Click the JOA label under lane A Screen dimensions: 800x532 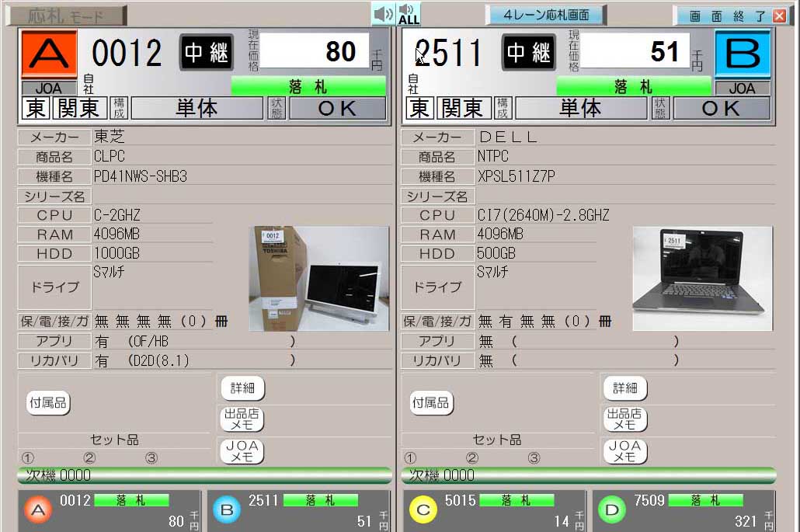coord(49,88)
